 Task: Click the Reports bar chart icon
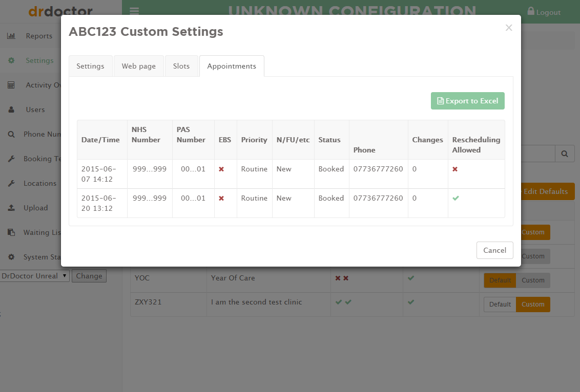(11, 36)
